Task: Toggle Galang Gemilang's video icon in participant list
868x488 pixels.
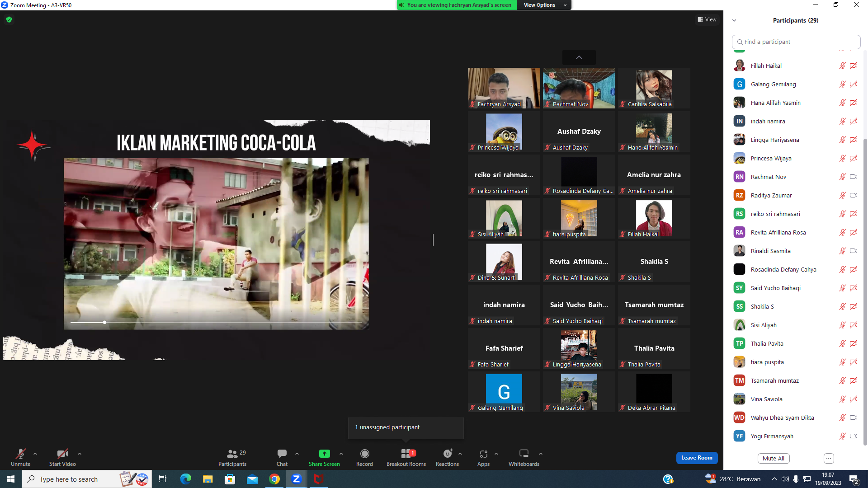Action: pos(854,84)
